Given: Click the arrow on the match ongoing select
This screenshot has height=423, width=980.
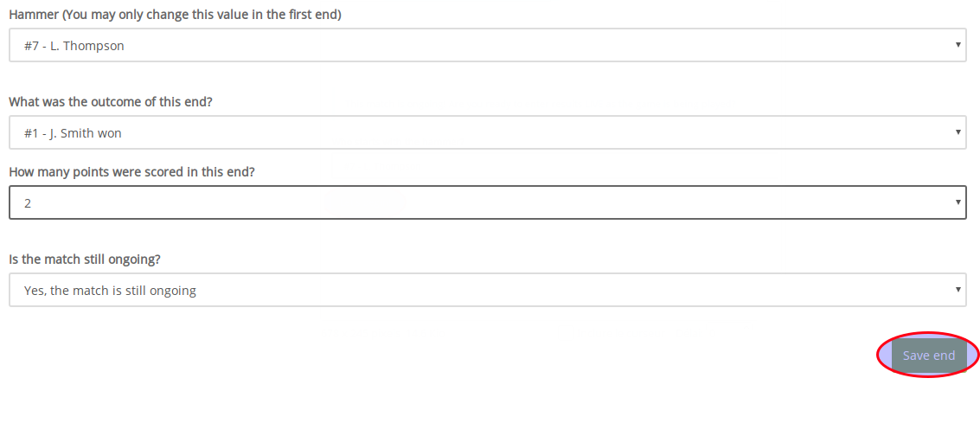Looking at the screenshot, I should coord(958,290).
